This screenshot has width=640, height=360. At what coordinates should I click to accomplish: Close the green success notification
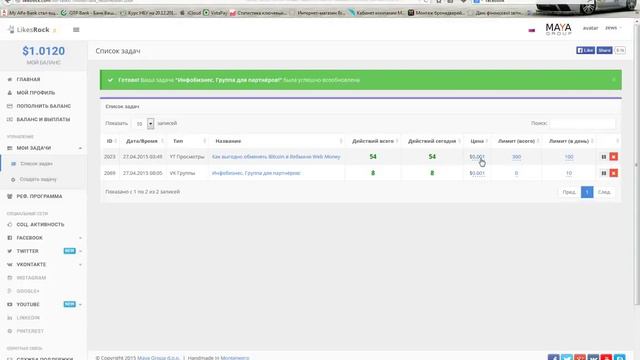(613, 80)
